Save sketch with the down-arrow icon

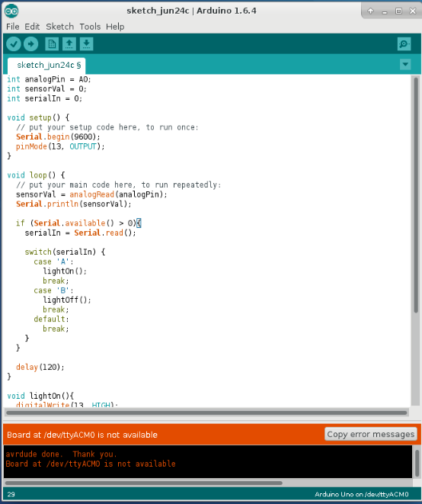(86, 44)
